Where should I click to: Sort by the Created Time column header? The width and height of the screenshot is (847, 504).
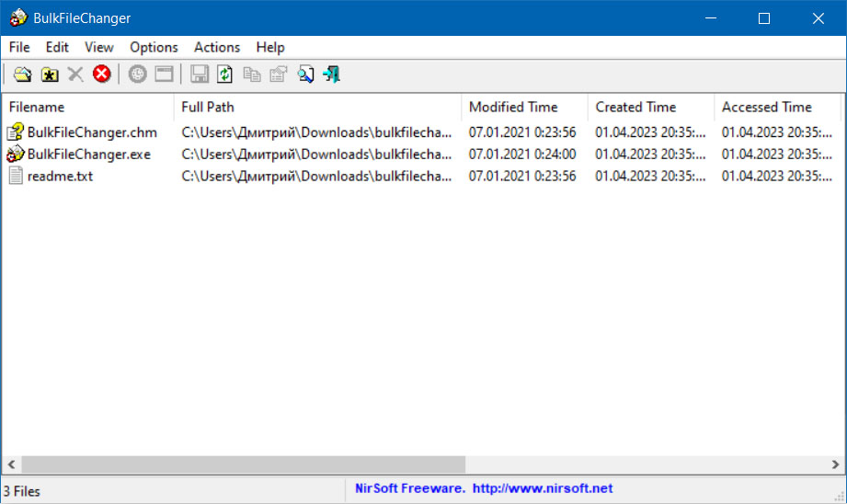coord(651,107)
